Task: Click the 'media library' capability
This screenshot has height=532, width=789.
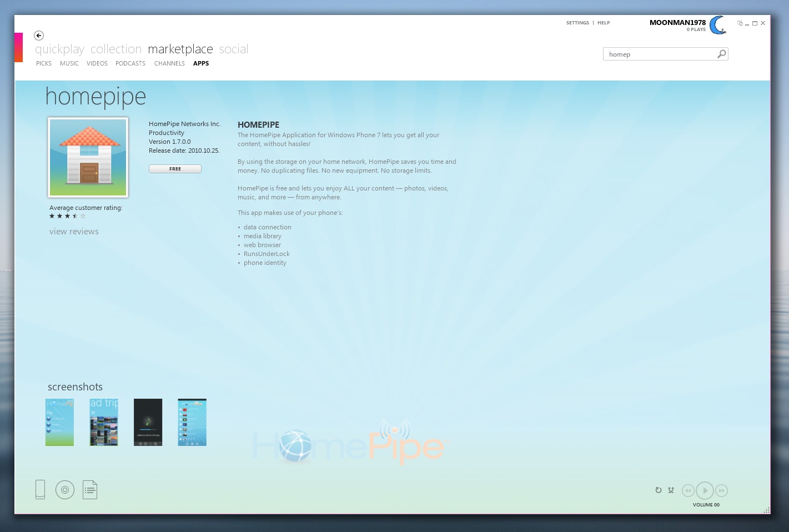Action: (263, 236)
